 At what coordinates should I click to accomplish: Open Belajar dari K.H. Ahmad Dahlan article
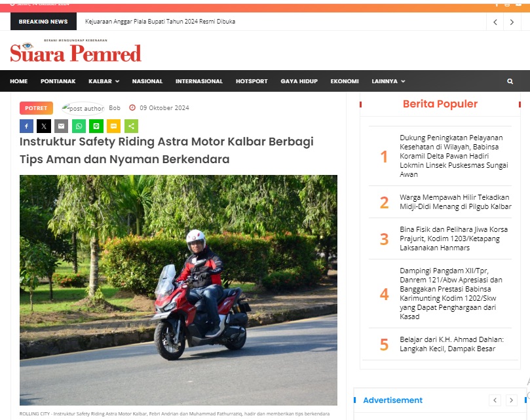coord(451,344)
